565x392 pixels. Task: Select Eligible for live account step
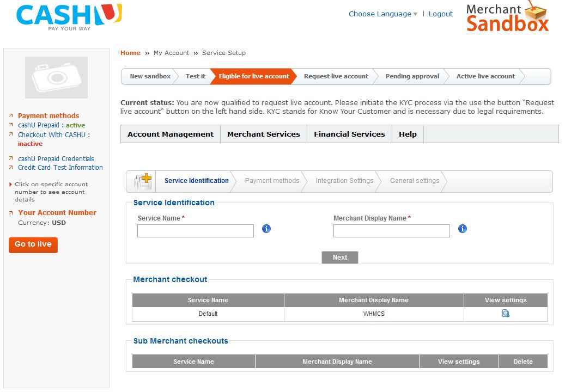pos(254,76)
